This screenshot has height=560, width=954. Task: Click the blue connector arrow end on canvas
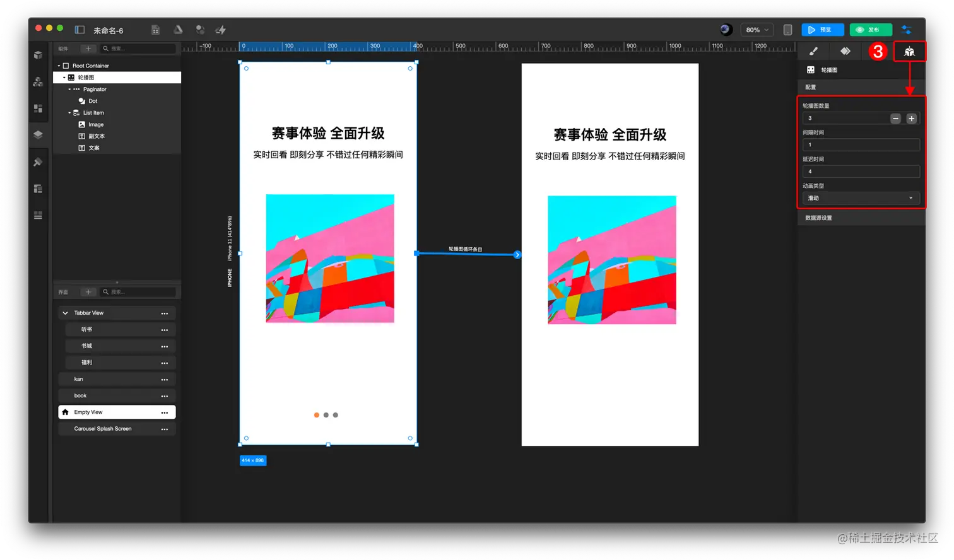517,255
